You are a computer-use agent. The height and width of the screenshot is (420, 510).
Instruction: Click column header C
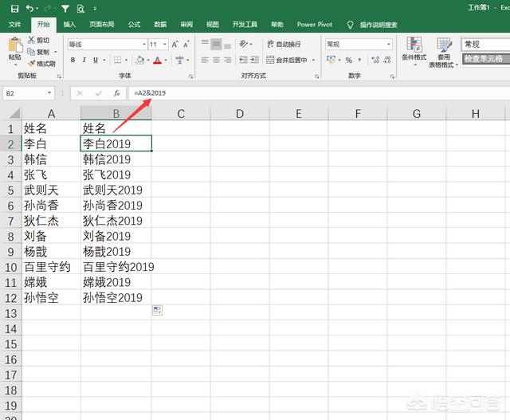(181, 113)
